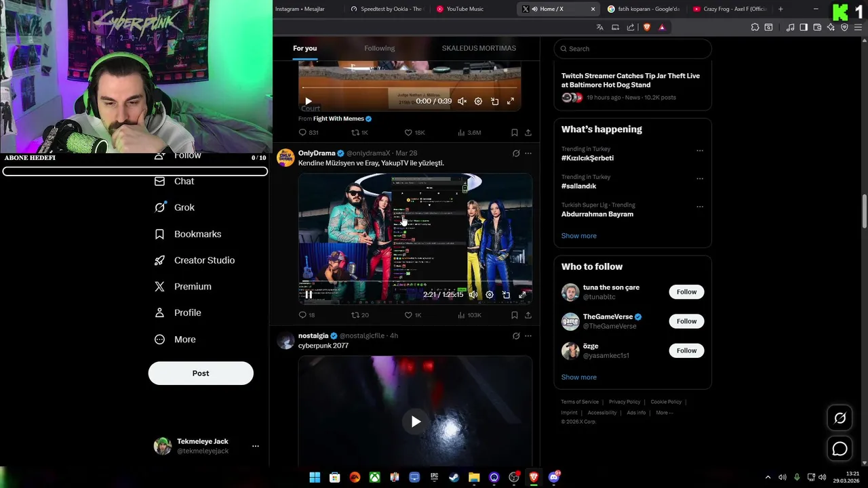
Task: Reply to the OnlyDrama post
Action: [307, 315]
